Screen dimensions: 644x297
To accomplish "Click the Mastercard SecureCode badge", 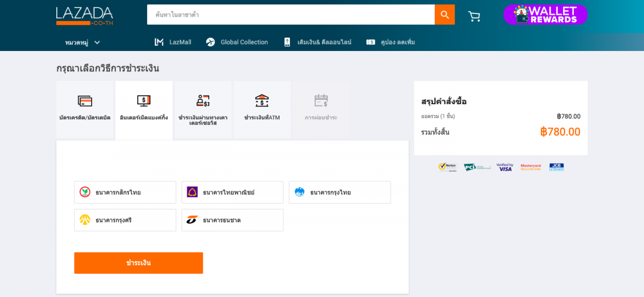I will point(531,167).
